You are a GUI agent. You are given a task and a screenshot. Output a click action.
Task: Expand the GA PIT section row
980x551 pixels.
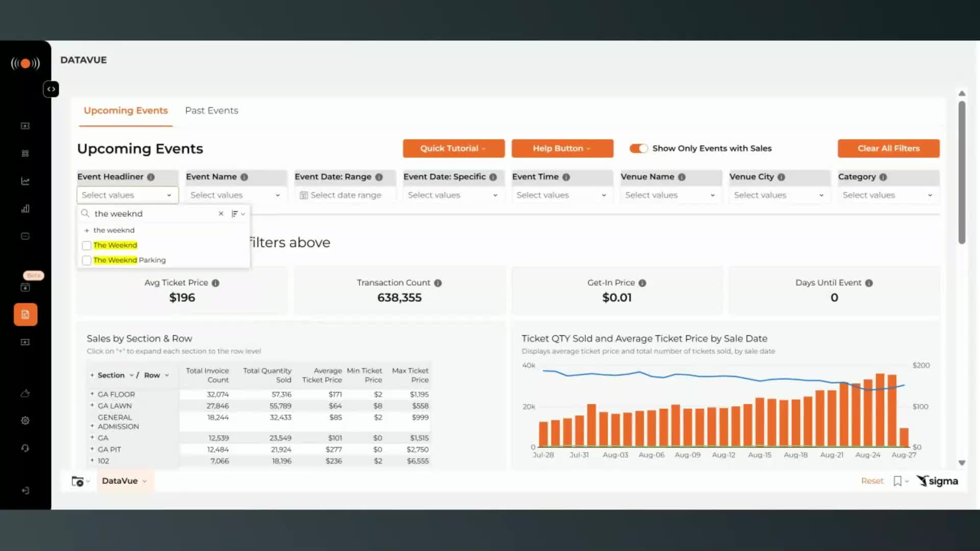click(92, 449)
